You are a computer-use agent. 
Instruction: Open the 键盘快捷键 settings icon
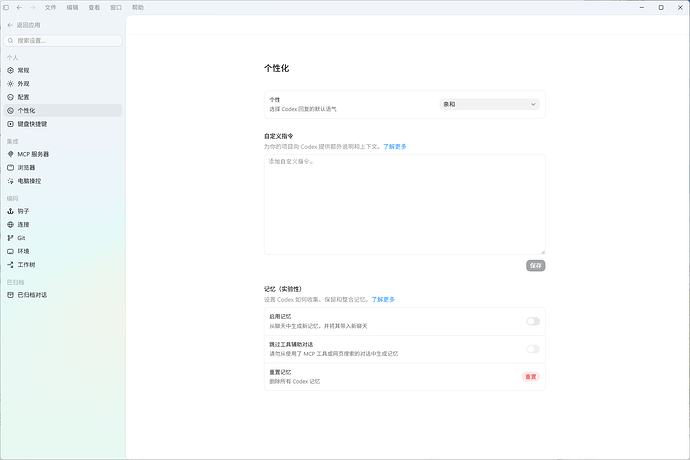(11, 124)
